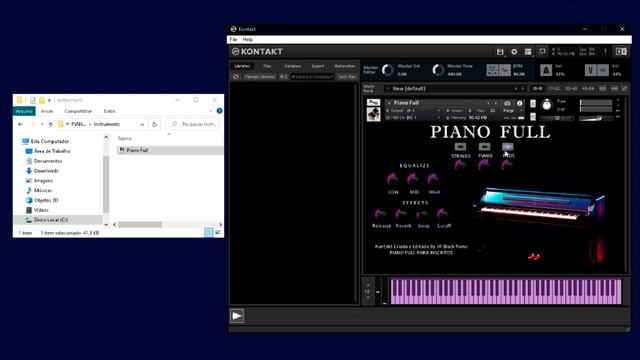640x360 pixels.
Task: Click the Manage Libraries button
Action: [259, 77]
